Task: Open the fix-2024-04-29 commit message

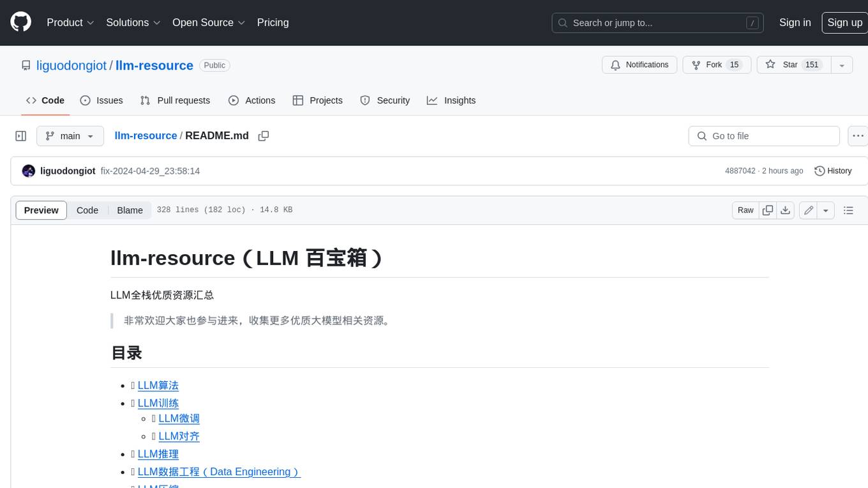Action: tap(151, 171)
